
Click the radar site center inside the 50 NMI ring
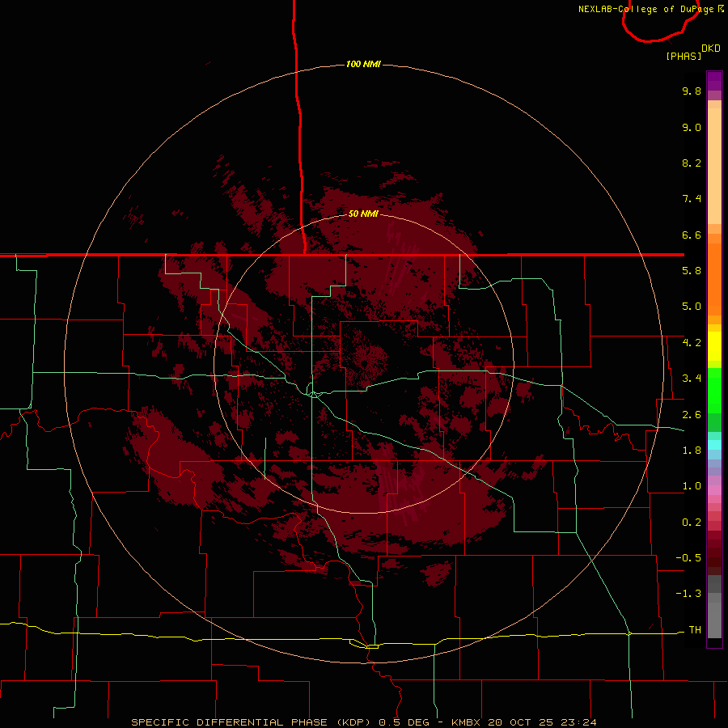coord(365,363)
